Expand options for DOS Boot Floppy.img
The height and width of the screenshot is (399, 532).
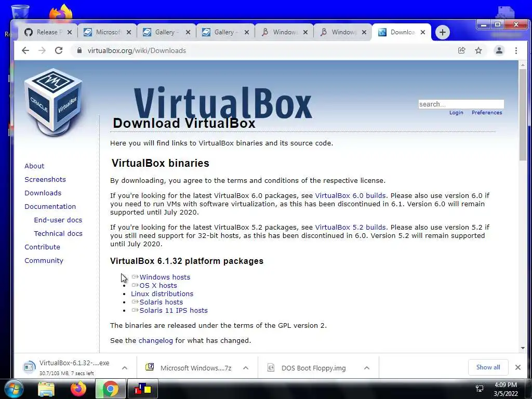pyautogui.click(x=366, y=368)
